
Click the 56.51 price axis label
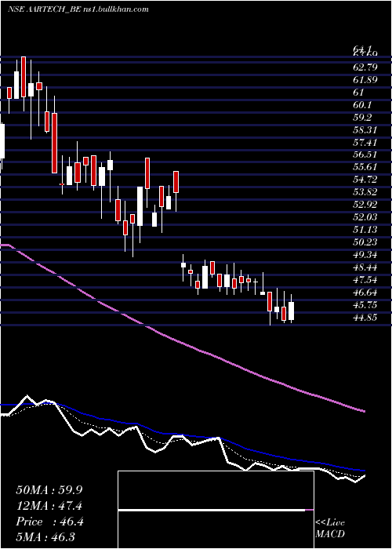365,155
